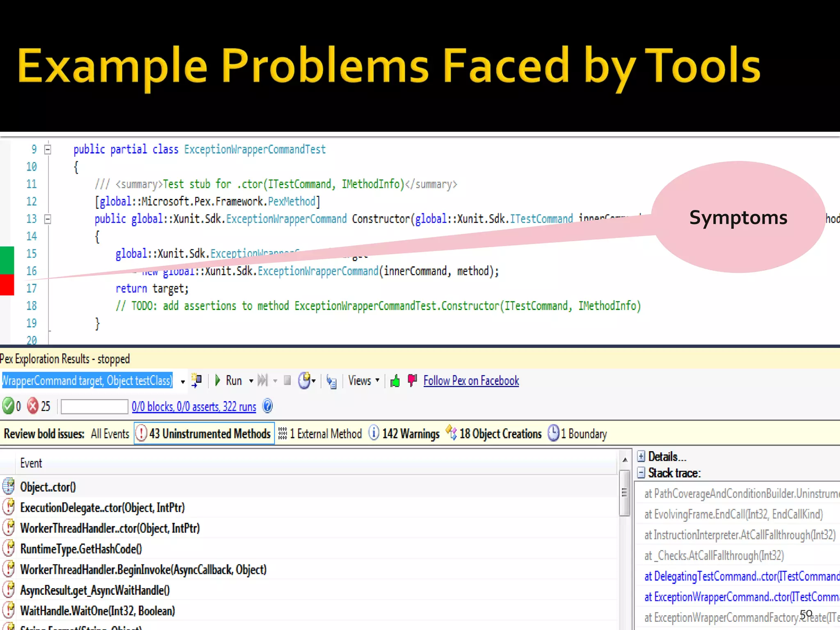Click the red thumbs down icon
The height and width of the screenshot is (630, 840).
click(412, 380)
